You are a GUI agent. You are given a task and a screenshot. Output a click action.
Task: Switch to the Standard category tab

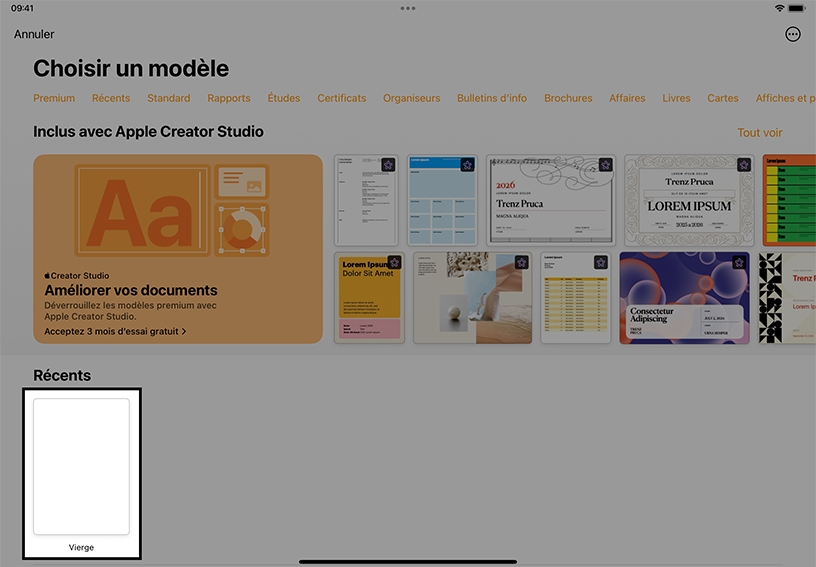tap(169, 98)
